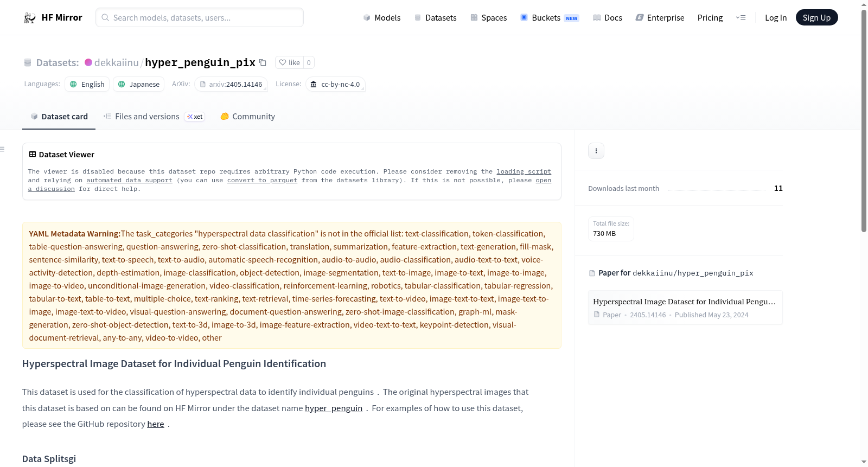Click the Dataset Viewer heading text
The image size is (868, 467).
tap(67, 155)
